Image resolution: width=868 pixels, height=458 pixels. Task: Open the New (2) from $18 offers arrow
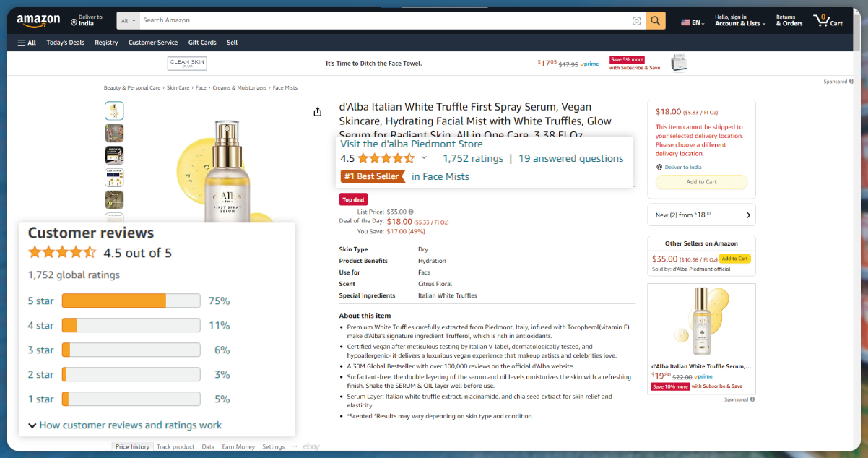pos(747,215)
